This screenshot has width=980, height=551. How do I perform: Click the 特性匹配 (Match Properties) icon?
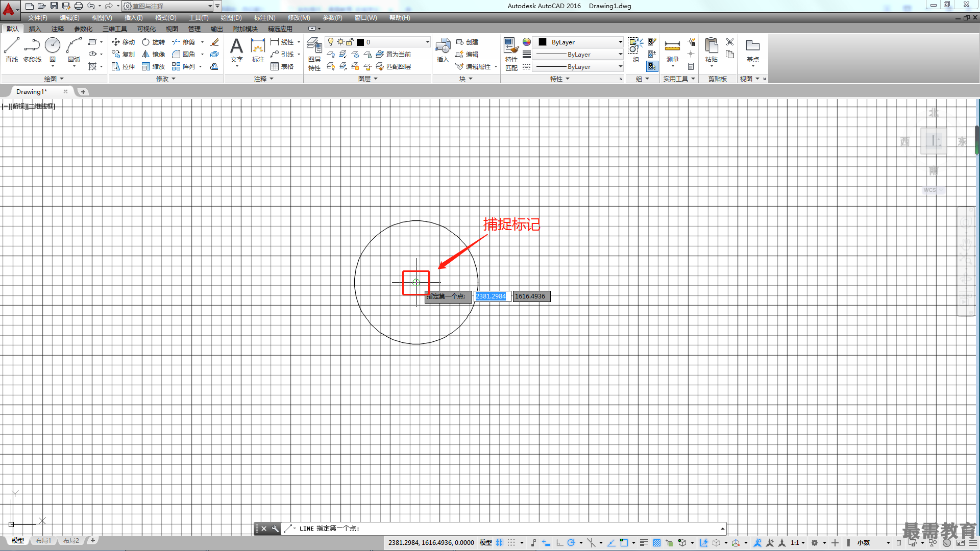click(x=511, y=54)
